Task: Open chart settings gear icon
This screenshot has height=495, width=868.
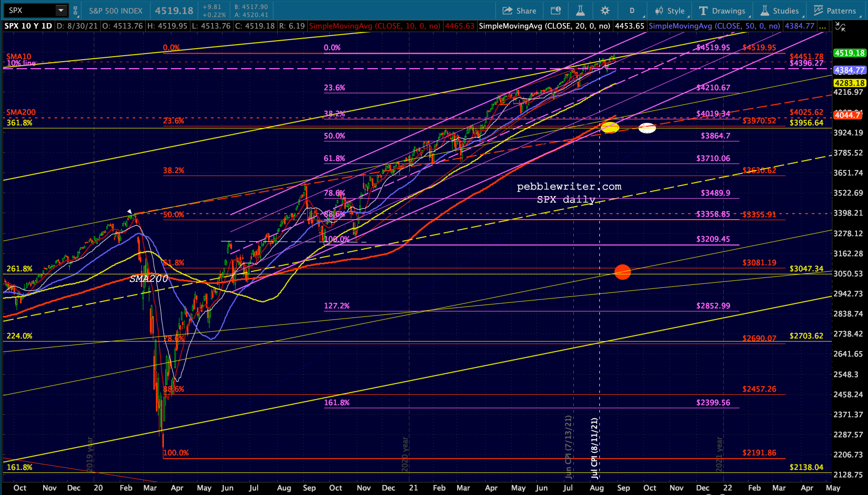Action: [x=605, y=11]
